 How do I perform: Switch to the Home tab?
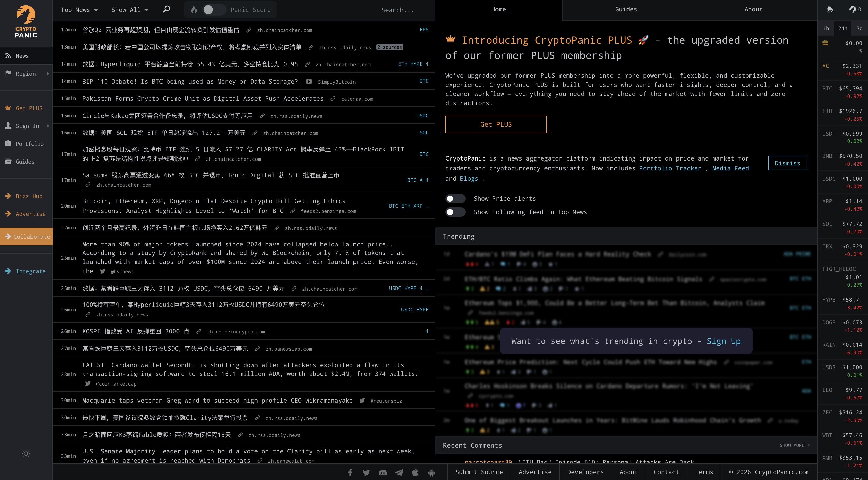[498, 10]
